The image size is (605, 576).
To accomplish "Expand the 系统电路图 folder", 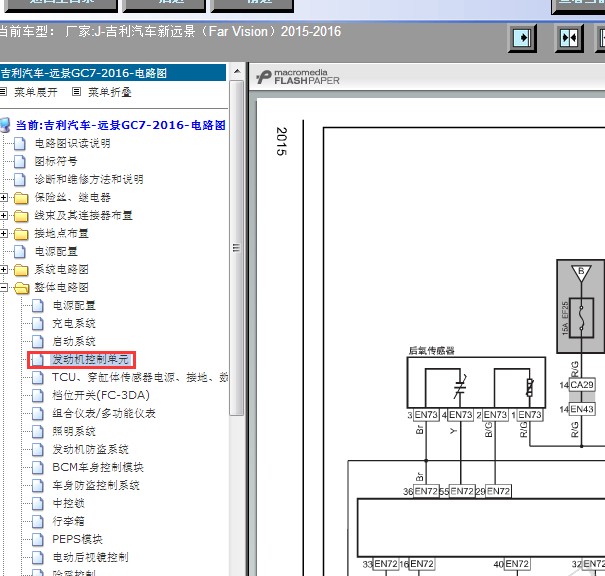I will (3, 269).
